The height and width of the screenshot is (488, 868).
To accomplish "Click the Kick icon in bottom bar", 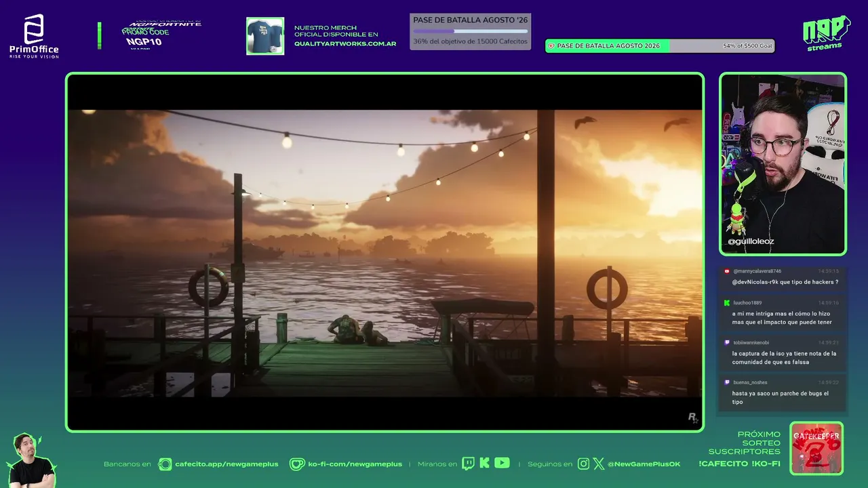I will [484, 464].
